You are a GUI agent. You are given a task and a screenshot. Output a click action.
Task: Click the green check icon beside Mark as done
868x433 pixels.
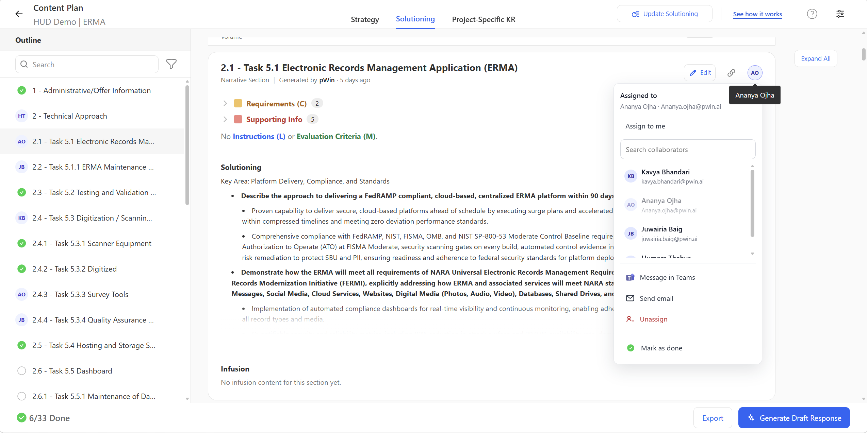click(630, 348)
